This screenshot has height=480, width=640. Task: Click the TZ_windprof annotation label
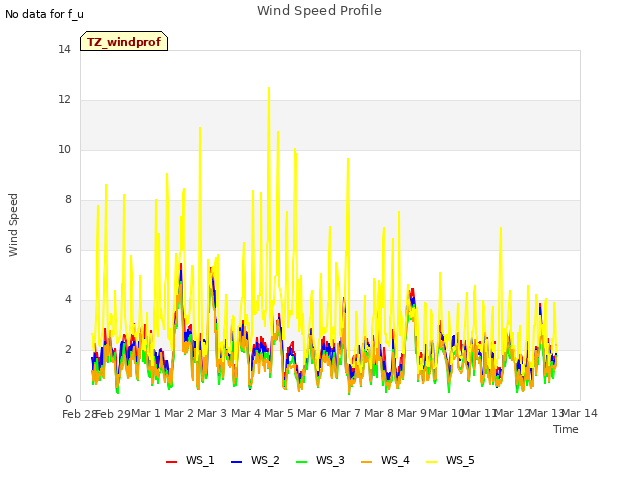(x=124, y=42)
